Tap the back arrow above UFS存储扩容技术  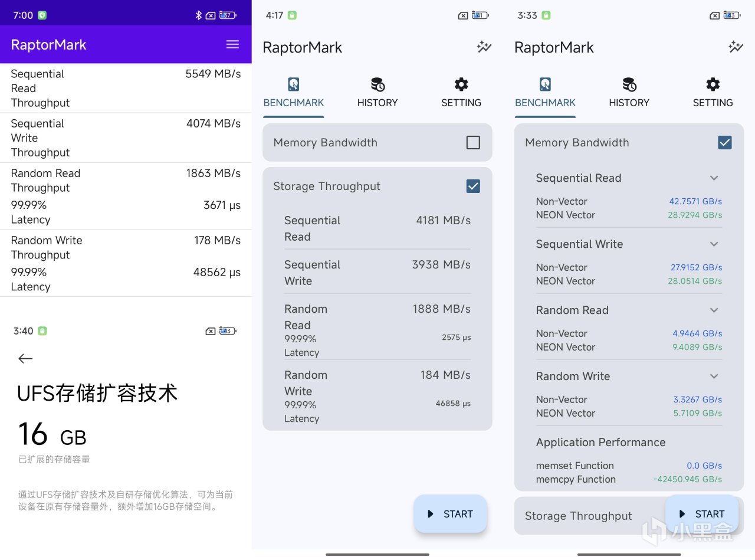pyautogui.click(x=25, y=358)
